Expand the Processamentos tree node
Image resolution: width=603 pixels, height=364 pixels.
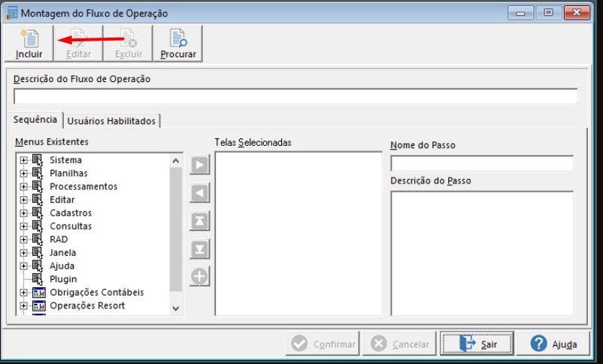tap(24, 187)
